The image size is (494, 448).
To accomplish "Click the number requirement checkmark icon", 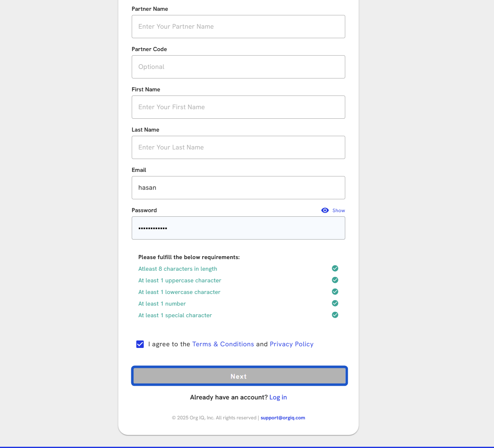I will [x=335, y=304].
